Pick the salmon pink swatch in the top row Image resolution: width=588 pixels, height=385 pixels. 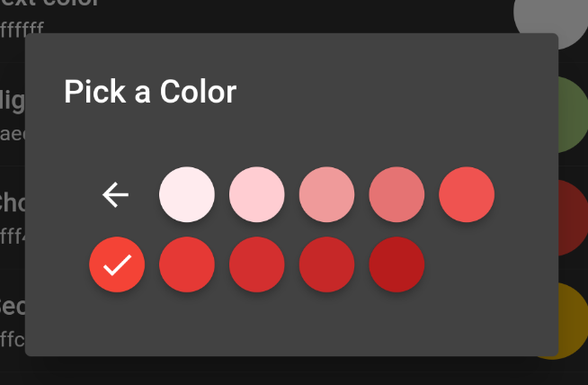(x=326, y=194)
